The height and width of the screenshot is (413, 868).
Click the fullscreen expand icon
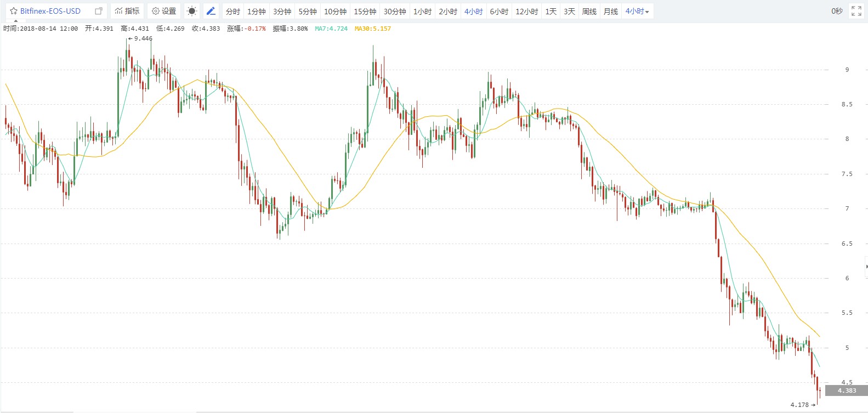856,11
